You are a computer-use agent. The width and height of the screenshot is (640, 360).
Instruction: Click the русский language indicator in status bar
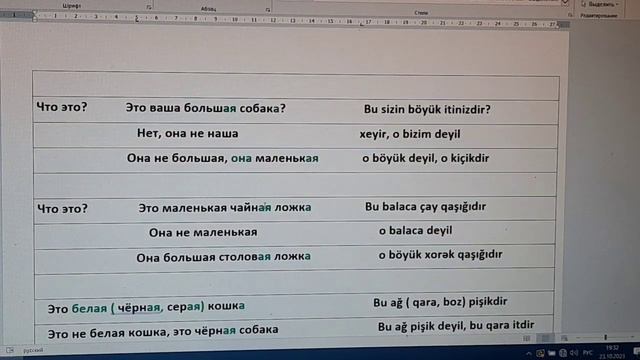click(x=33, y=350)
